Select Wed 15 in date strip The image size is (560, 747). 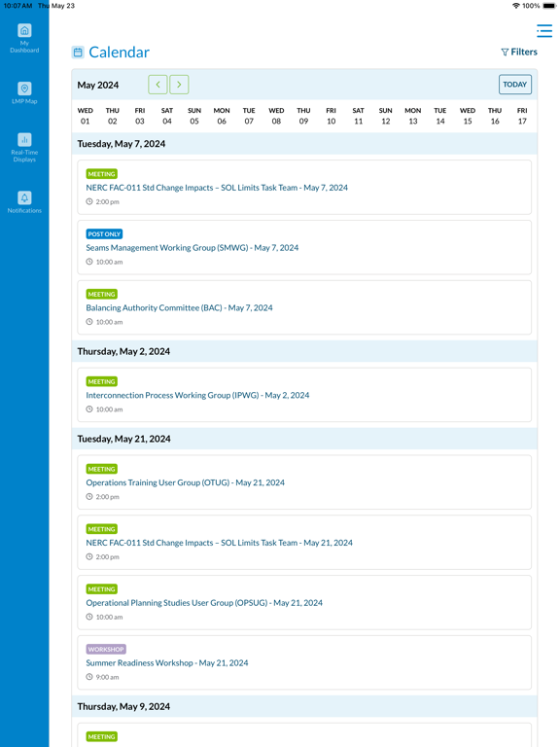pyautogui.click(x=468, y=116)
